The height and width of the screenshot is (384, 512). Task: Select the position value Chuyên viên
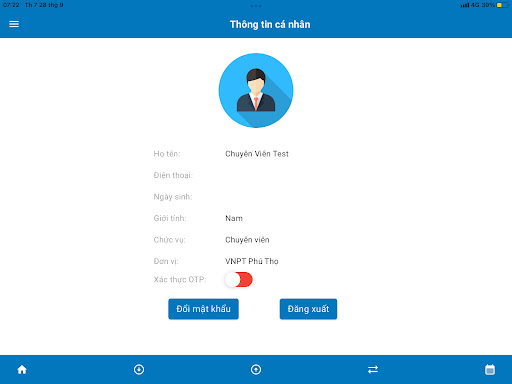247,240
